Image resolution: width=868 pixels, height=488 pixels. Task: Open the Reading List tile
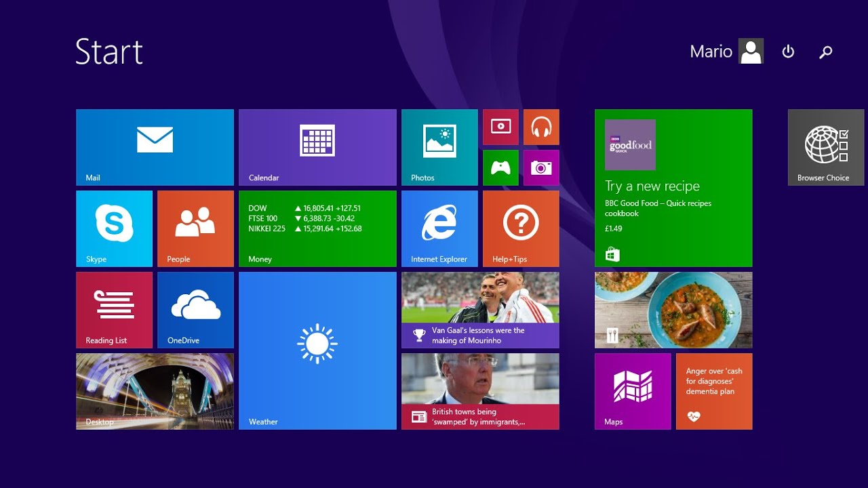pos(114,310)
